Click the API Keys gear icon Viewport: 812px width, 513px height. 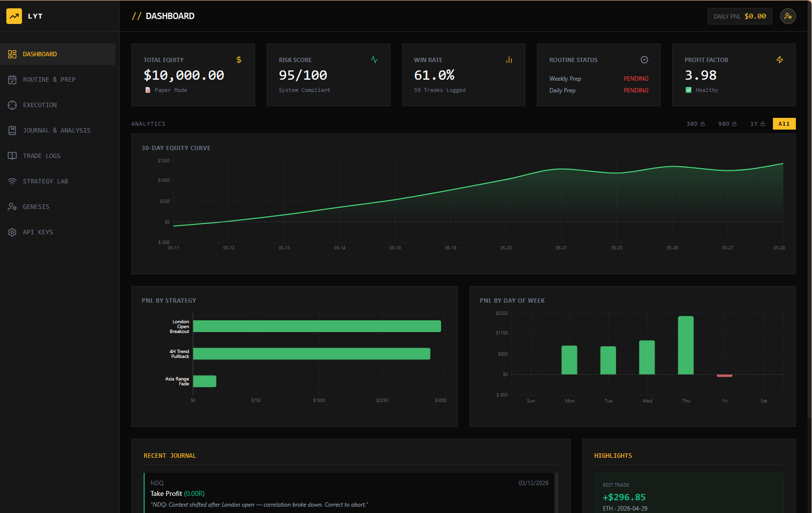pos(12,232)
